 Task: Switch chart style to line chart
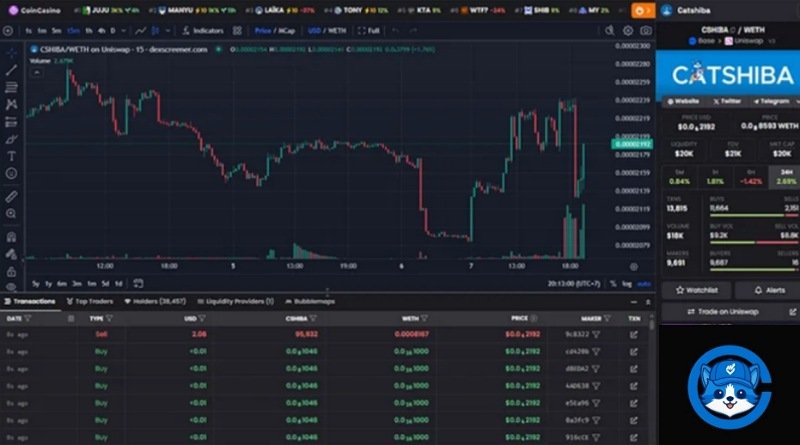pyautogui.click(x=140, y=31)
